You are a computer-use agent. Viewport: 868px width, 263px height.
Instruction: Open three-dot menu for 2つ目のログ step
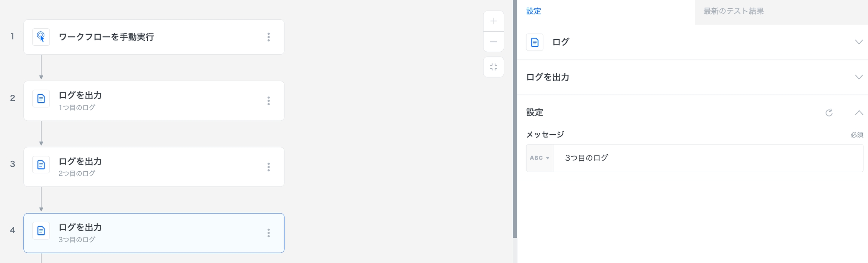coord(269,167)
